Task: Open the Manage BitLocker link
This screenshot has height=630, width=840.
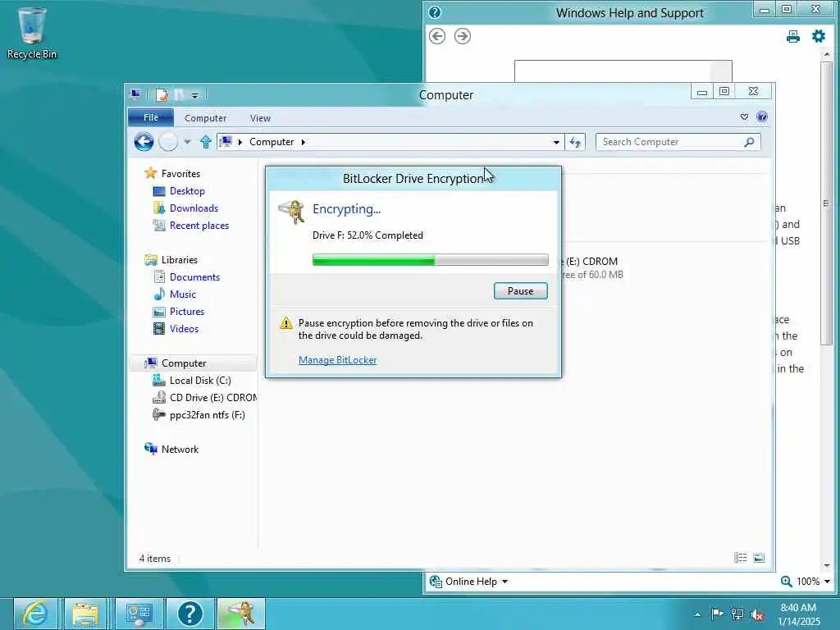Action: [x=337, y=360]
